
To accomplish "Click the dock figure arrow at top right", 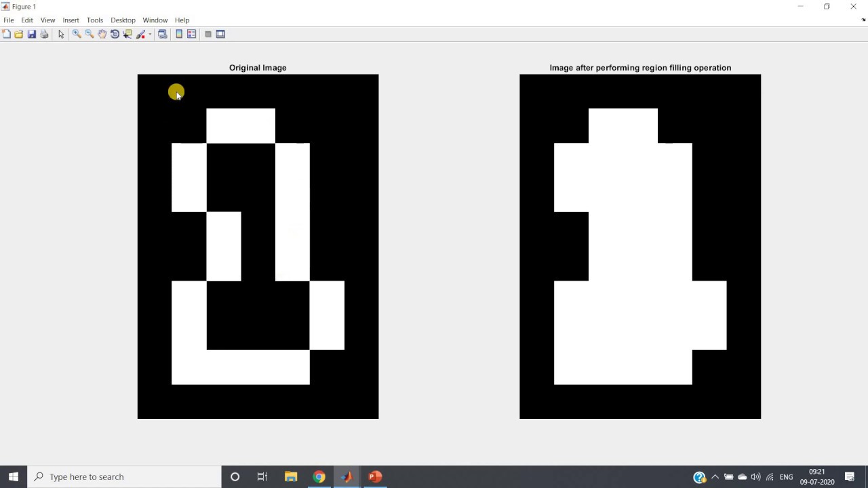I will [863, 20].
